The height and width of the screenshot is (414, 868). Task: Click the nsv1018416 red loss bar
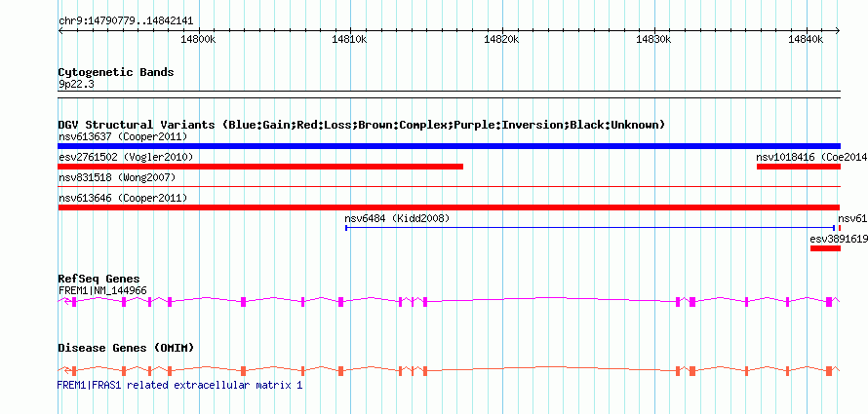(798, 167)
